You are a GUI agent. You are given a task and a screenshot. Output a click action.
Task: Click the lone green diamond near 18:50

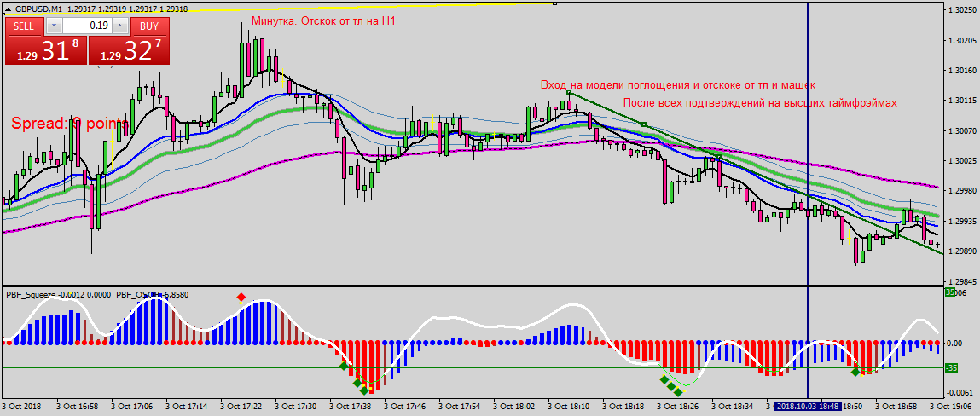pyautogui.click(x=855, y=373)
